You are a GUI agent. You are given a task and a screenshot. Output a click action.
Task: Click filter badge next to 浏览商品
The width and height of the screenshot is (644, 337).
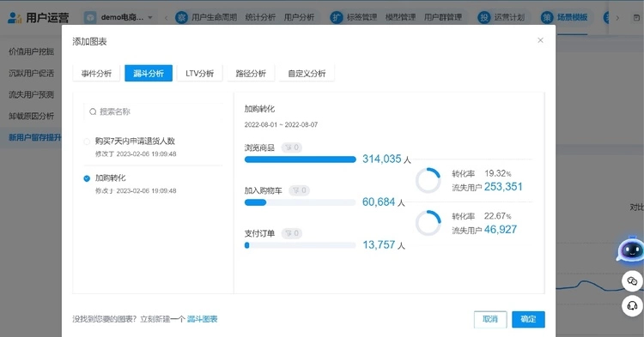point(292,147)
